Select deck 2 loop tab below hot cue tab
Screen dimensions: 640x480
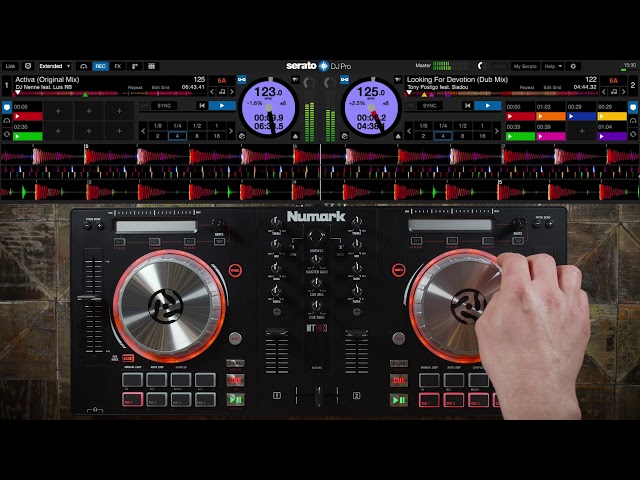coord(633,121)
